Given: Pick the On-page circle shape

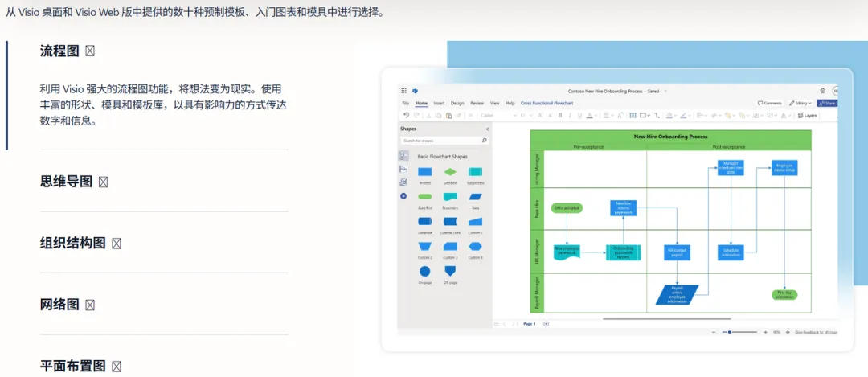Looking at the screenshot, I should (x=424, y=271).
